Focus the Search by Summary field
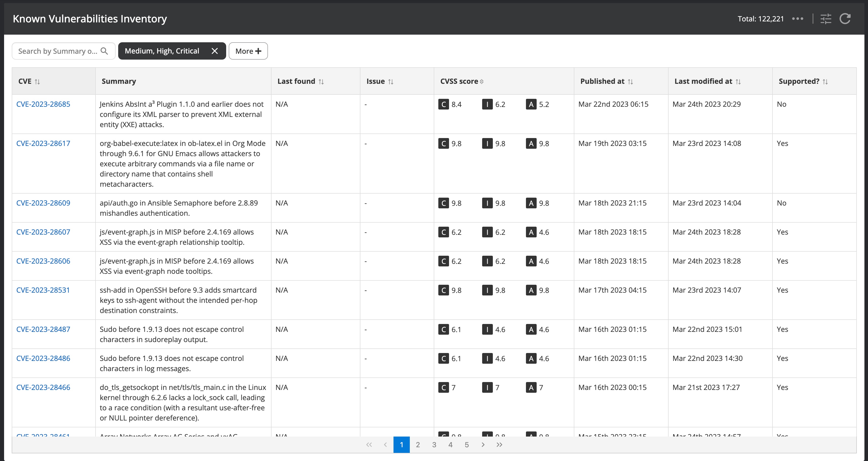 pos(57,51)
